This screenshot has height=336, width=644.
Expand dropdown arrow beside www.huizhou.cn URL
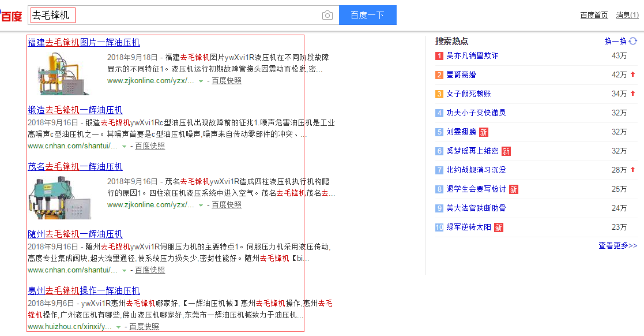pyautogui.click(x=118, y=327)
